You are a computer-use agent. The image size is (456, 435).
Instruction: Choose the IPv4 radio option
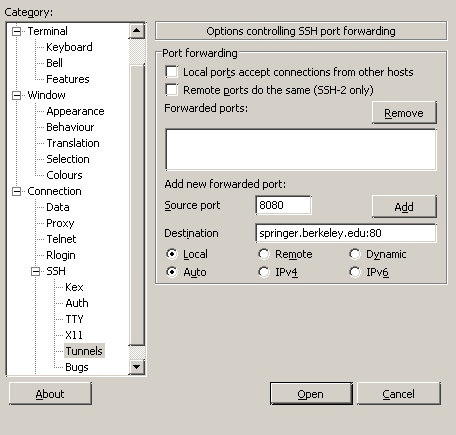click(264, 272)
